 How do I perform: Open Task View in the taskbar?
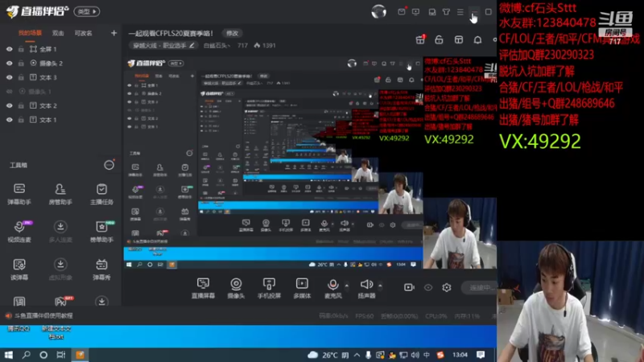point(61,355)
